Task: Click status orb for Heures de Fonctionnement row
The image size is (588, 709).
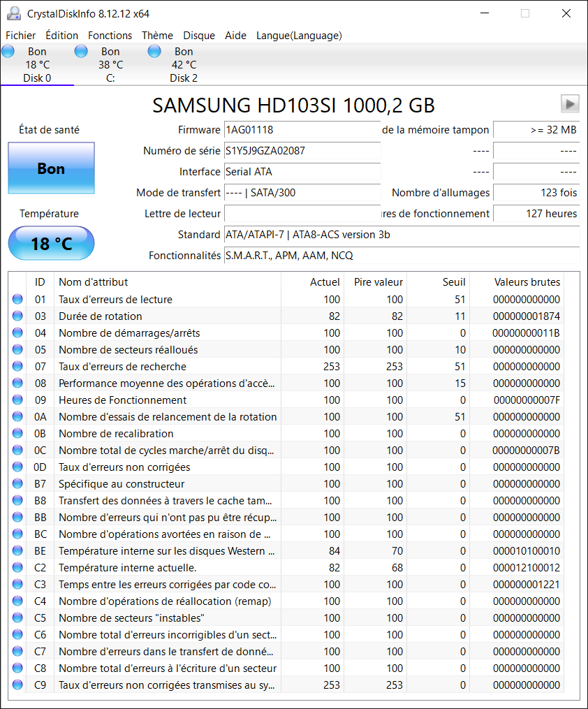Action: point(17,400)
